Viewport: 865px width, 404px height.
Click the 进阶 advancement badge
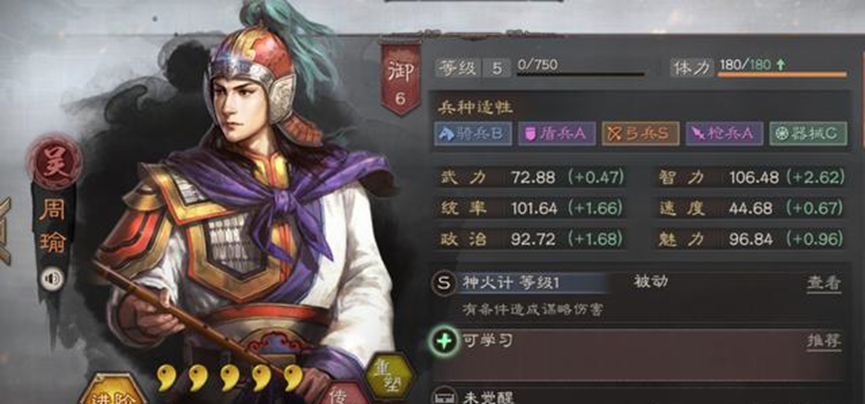point(111,391)
